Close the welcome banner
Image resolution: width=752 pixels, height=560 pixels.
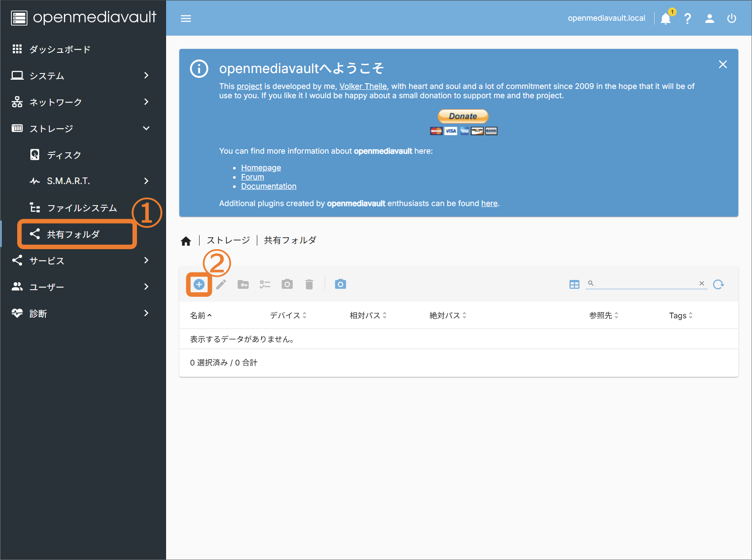(723, 64)
